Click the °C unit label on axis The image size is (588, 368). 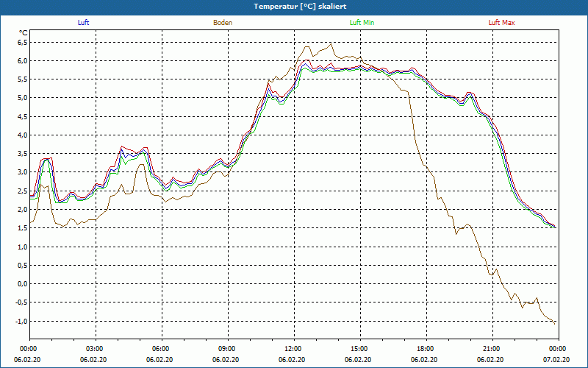point(24,32)
